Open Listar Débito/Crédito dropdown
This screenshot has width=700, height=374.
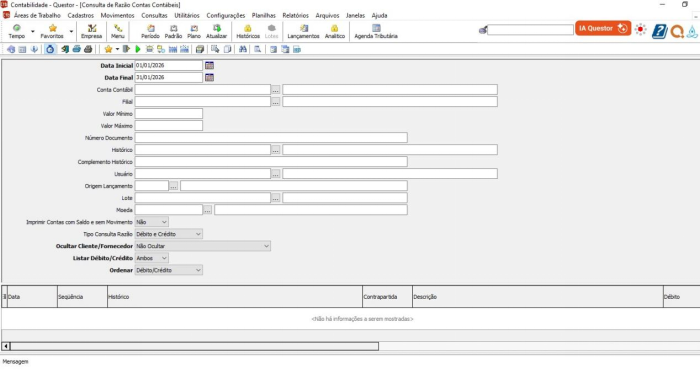(x=152, y=258)
